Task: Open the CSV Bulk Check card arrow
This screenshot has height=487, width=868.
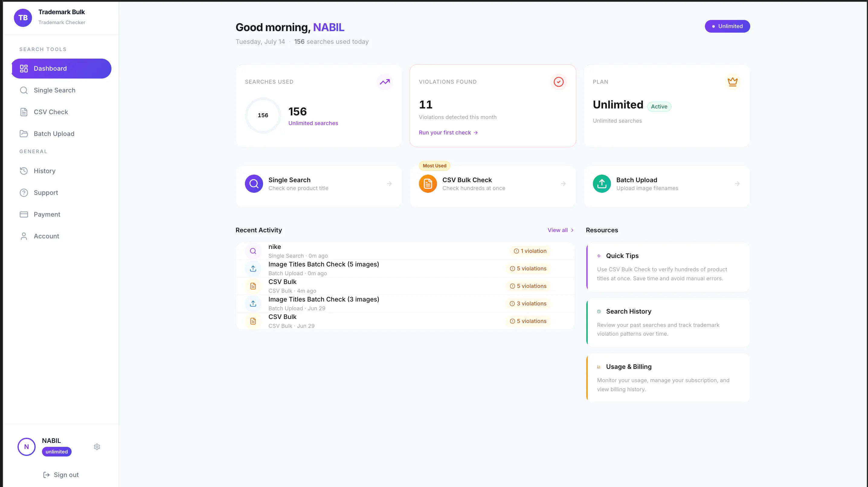Action: (x=563, y=184)
